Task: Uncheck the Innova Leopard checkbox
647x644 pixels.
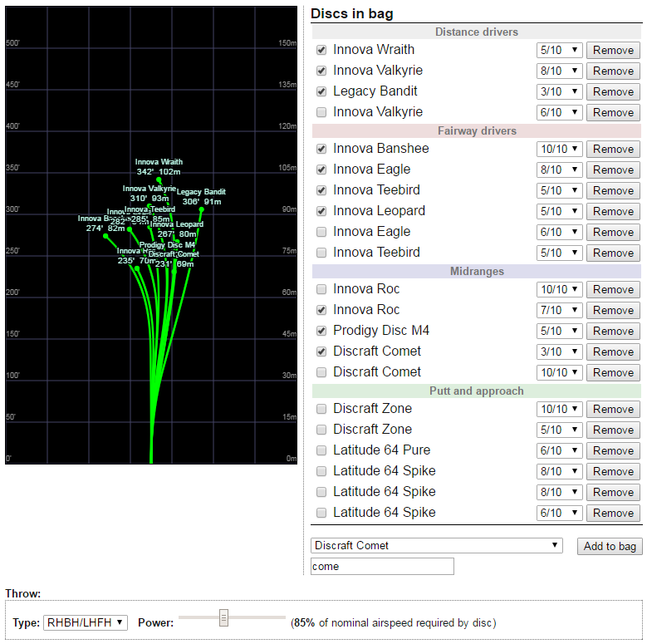Action: 321,211
